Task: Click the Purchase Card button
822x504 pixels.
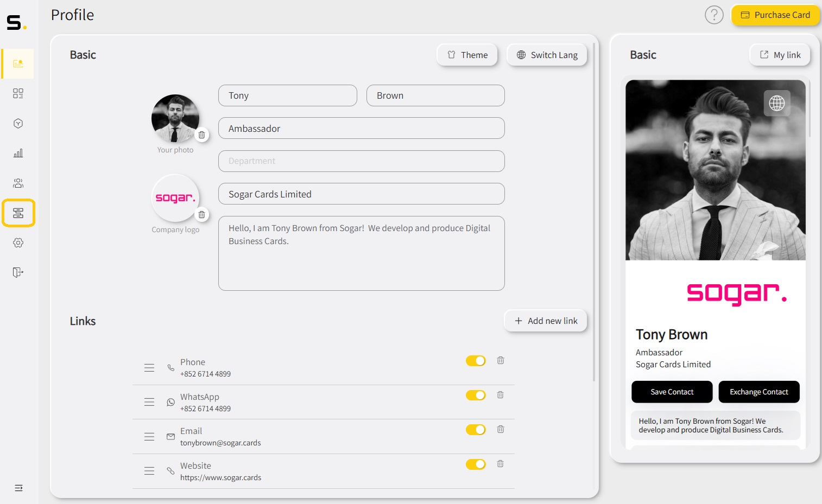Action: (775, 15)
